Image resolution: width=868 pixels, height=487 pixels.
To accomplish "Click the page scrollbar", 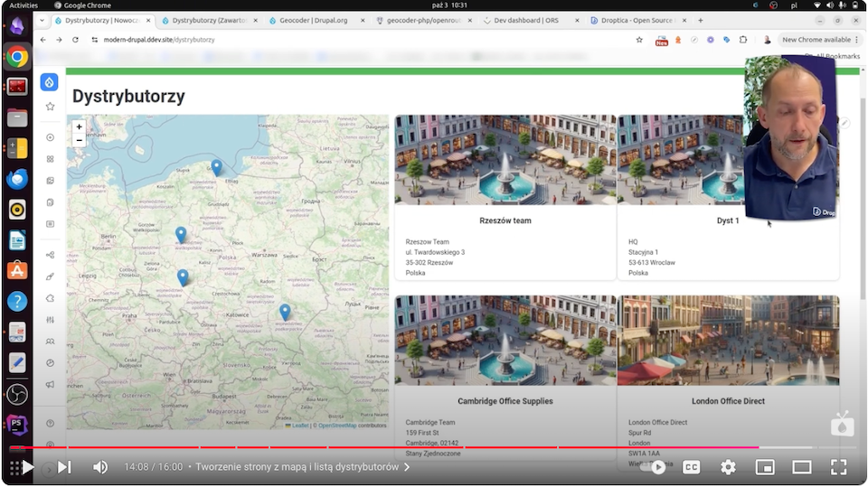I will (x=862, y=199).
